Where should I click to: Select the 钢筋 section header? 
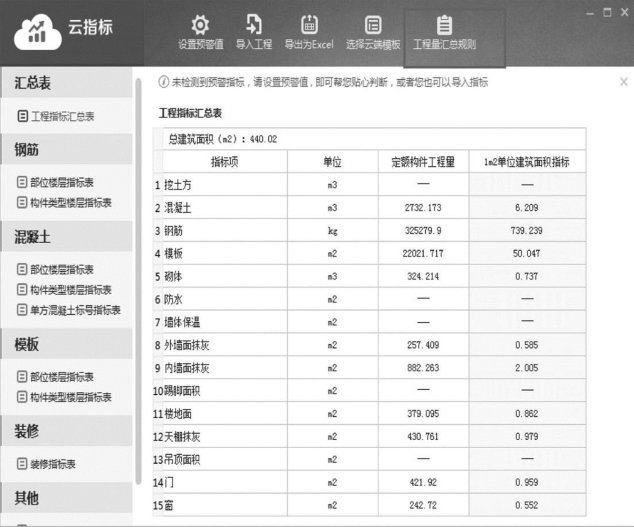coord(67,149)
